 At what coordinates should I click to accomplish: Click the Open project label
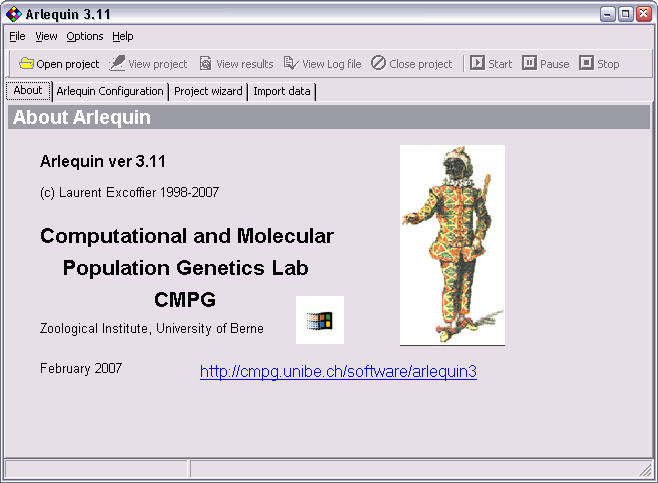point(68,64)
